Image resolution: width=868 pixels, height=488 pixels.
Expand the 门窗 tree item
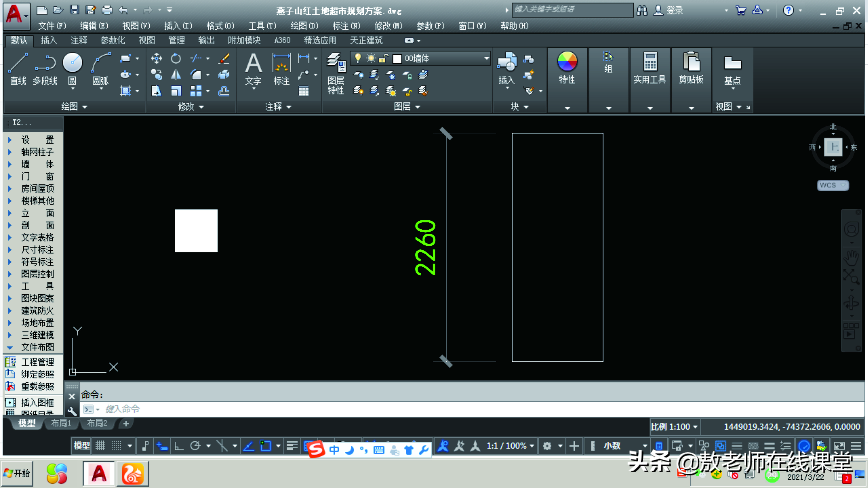tap(10, 176)
